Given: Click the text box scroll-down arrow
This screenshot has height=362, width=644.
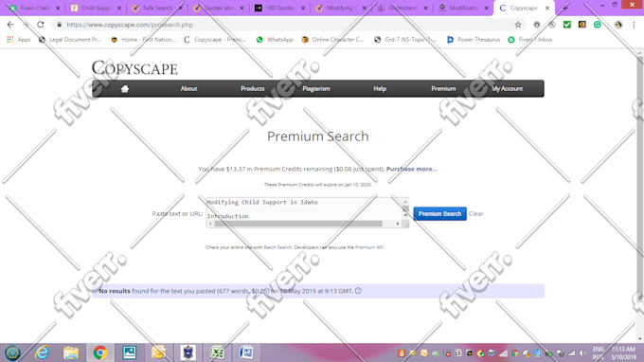Looking at the screenshot, I should pyautogui.click(x=405, y=215).
